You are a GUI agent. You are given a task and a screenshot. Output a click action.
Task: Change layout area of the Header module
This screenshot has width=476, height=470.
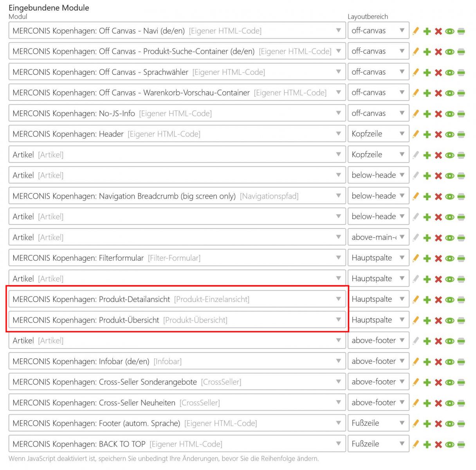pyautogui.click(x=378, y=134)
